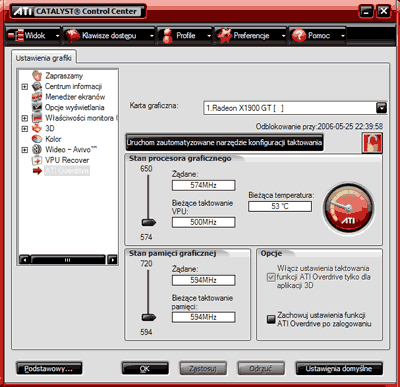The width and height of the screenshot is (400, 387).
Task: Click the tree scrollbar right arrow
Action: pos(112,260)
